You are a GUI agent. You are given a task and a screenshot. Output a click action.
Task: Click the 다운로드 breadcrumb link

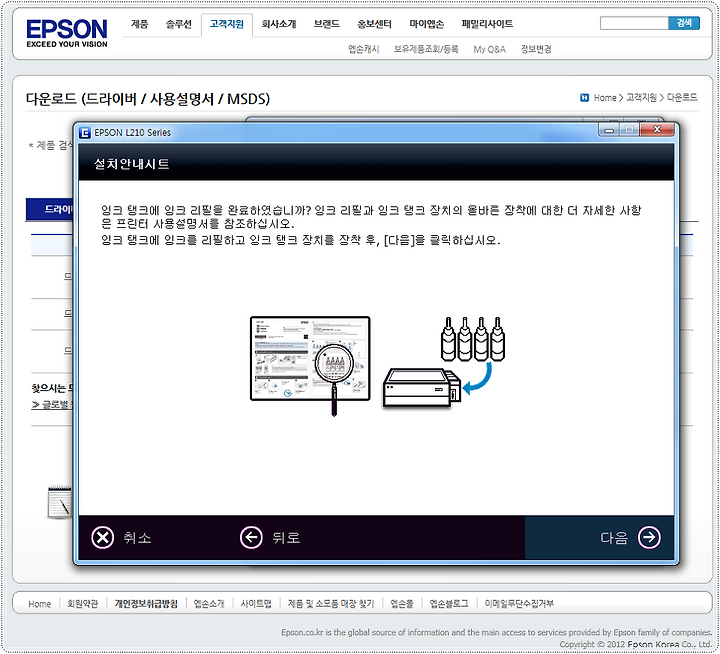(682, 98)
